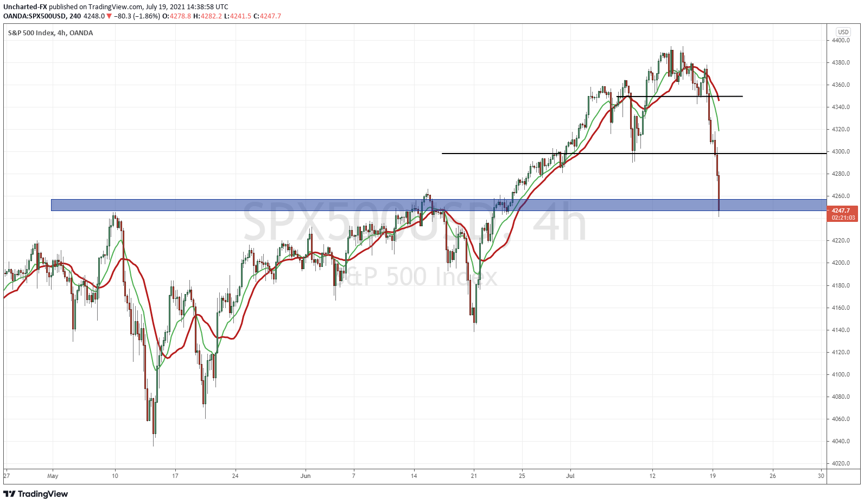
Task: Click the 12 date label on time axis
Action: coord(653,476)
